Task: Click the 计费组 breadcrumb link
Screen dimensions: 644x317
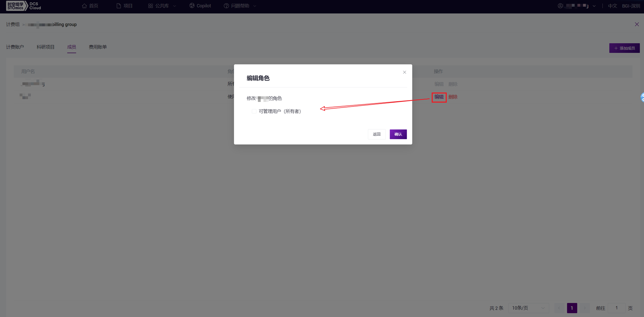Action: (x=13, y=25)
